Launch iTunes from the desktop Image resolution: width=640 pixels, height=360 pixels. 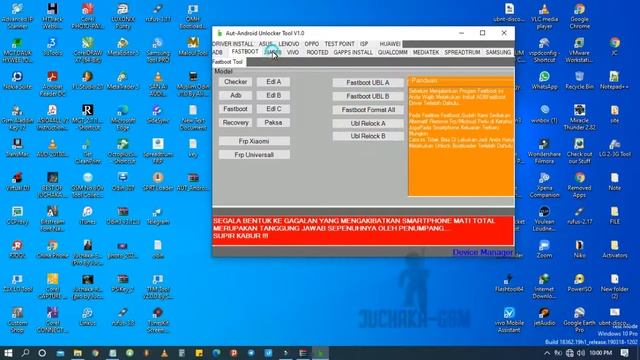coord(88,216)
